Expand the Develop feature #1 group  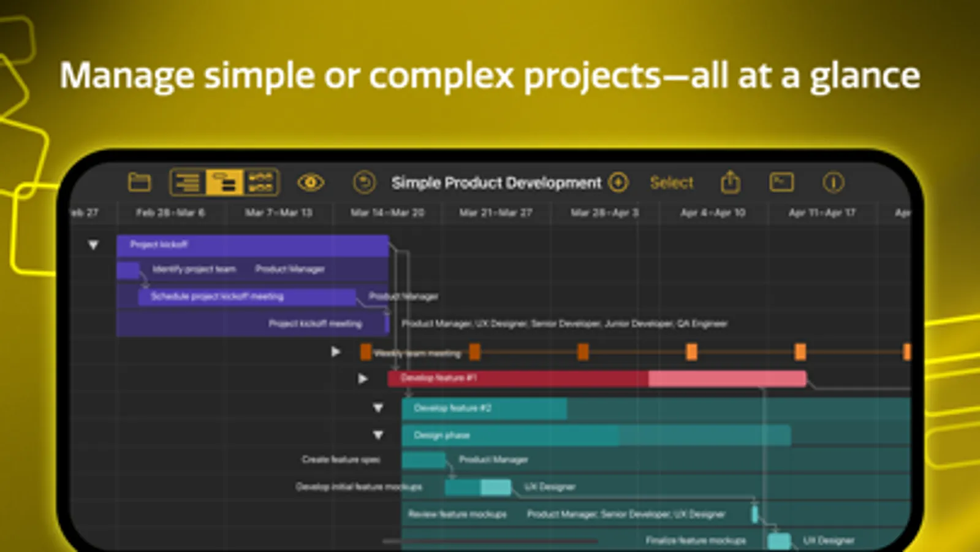(x=363, y=378)
